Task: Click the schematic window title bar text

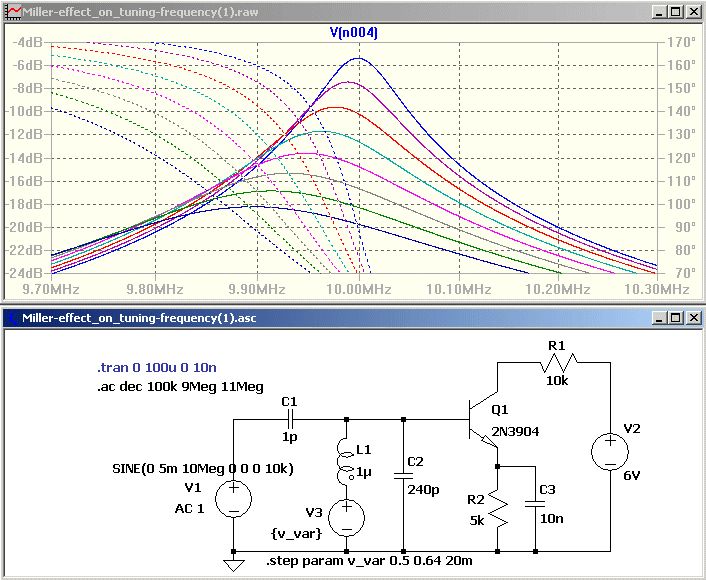Action: (x=139, y=318)
